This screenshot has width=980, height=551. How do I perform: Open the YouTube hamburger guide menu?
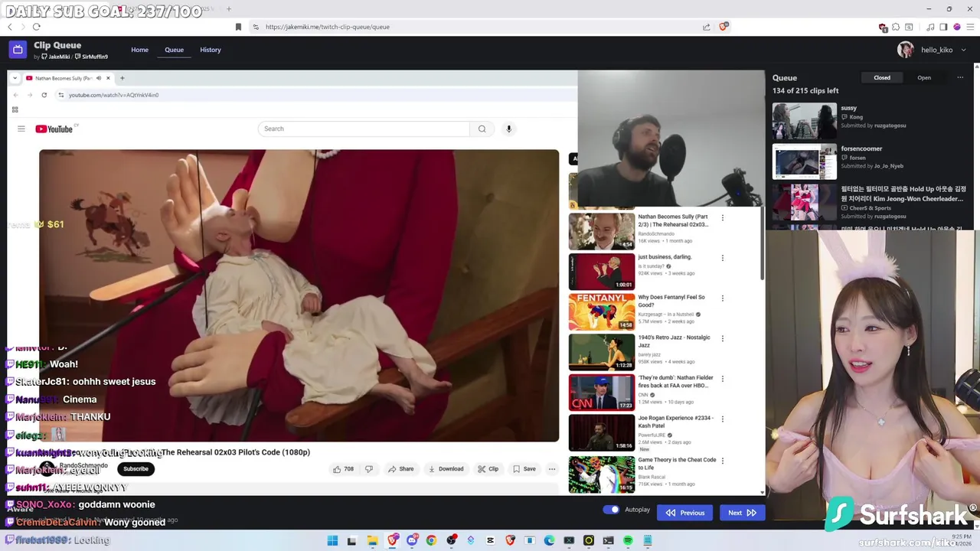click(21, 129)
